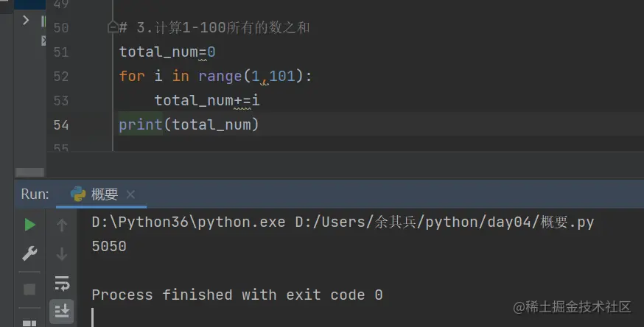The image size is (644, 327).
Task: Open the layout icon below the stop button
Action: 29,323
